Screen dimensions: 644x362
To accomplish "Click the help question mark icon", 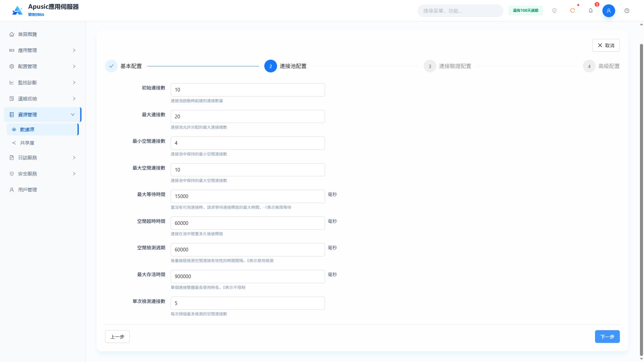I will click(x=627, y=11).
